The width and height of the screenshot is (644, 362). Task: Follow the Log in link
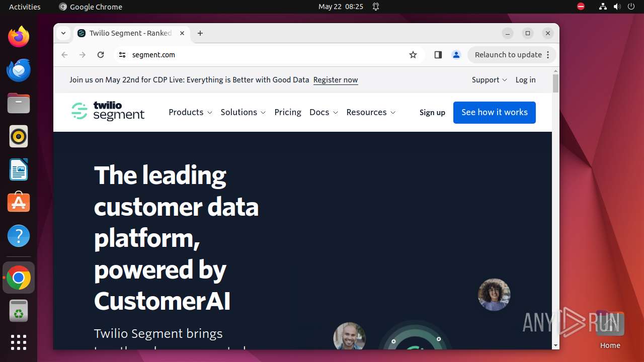[x=525, y=80]
